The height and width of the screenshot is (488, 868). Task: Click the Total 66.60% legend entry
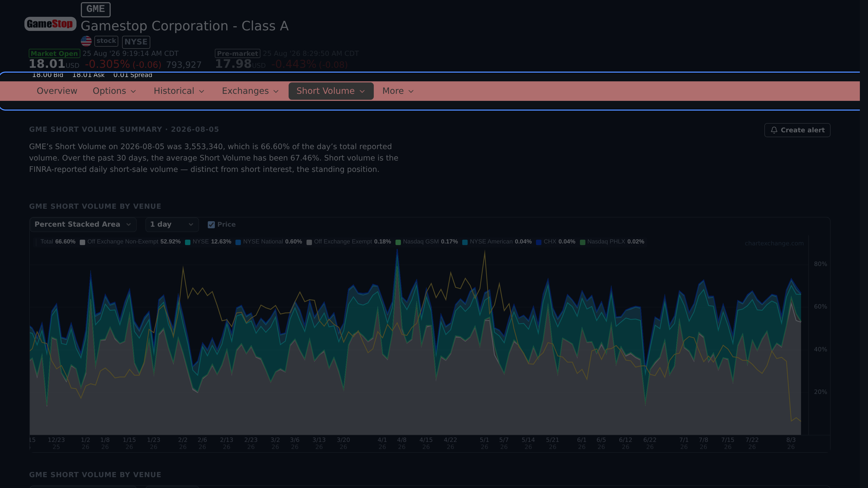58,242
